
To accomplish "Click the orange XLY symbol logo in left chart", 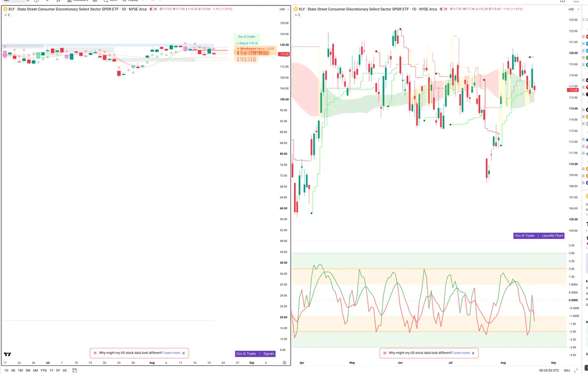I will point(5,9).
